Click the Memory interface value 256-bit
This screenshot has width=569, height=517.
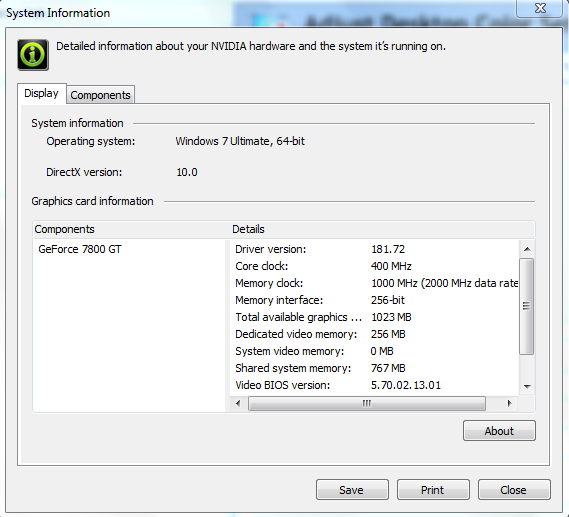pyautogui.click(x=388, y=300)
